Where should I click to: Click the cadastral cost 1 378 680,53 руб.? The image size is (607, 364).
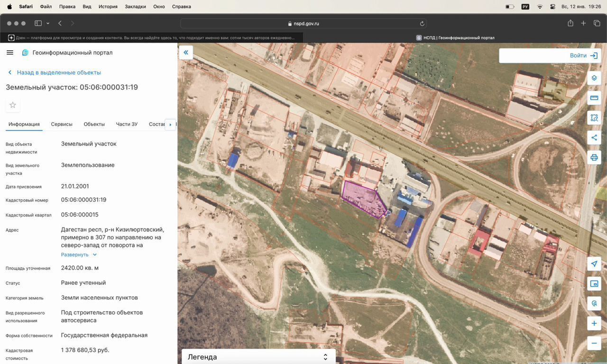pos(85,350)
